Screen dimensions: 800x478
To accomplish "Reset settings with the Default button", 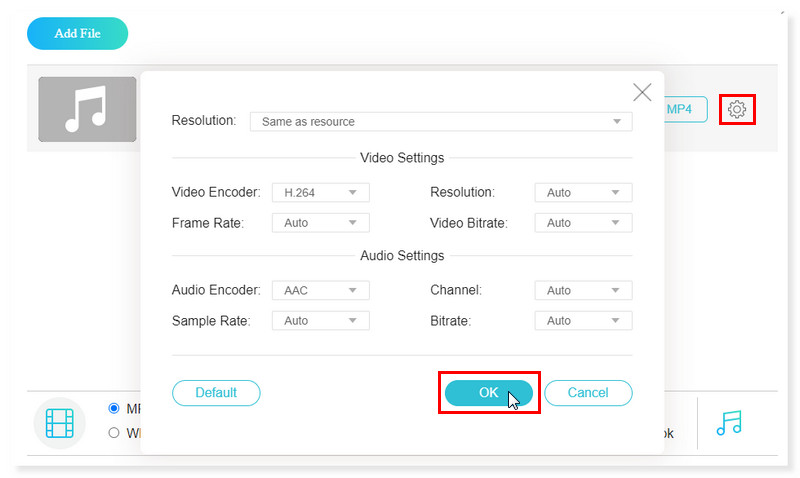I will click(x=216, y=393).
